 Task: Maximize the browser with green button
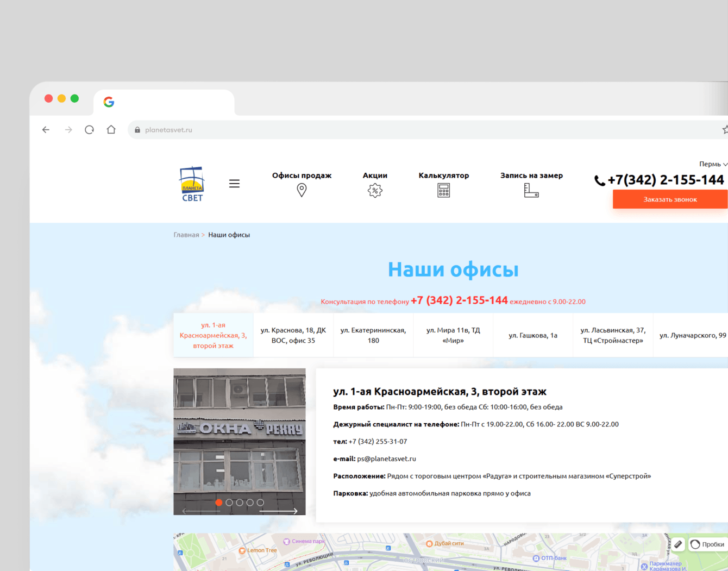[x=74, y=98]
